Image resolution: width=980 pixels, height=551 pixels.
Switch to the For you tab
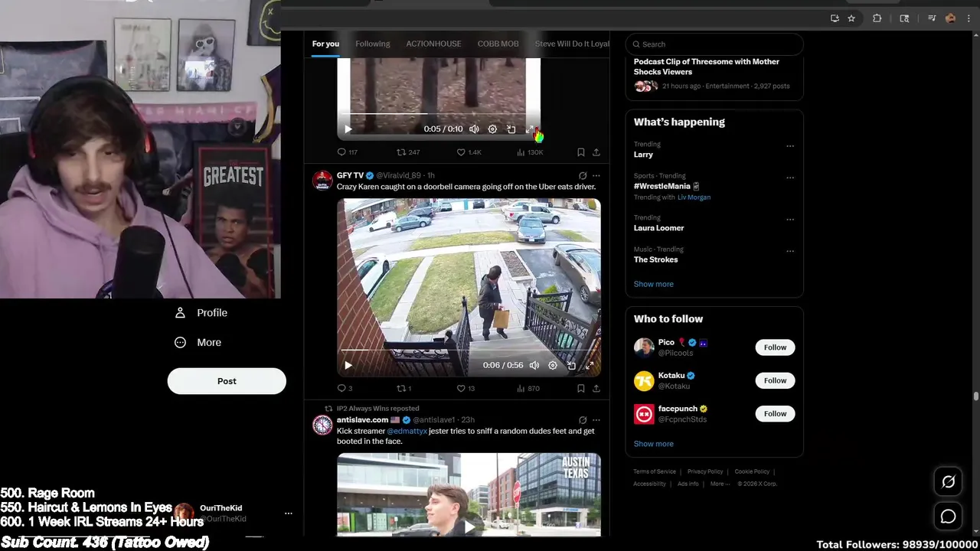pyautogui.click(x=325, y=44)
